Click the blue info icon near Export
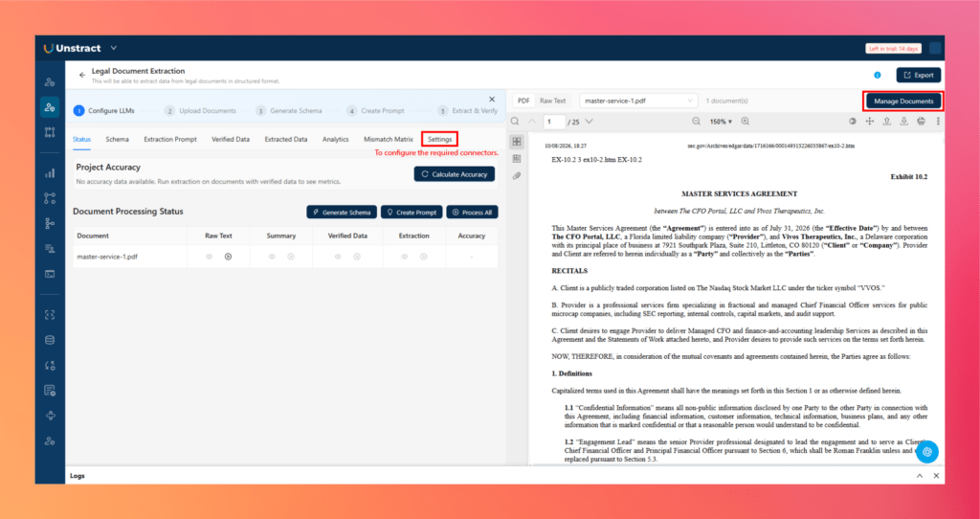Screen dimensions: 980x519 point(878,75)
